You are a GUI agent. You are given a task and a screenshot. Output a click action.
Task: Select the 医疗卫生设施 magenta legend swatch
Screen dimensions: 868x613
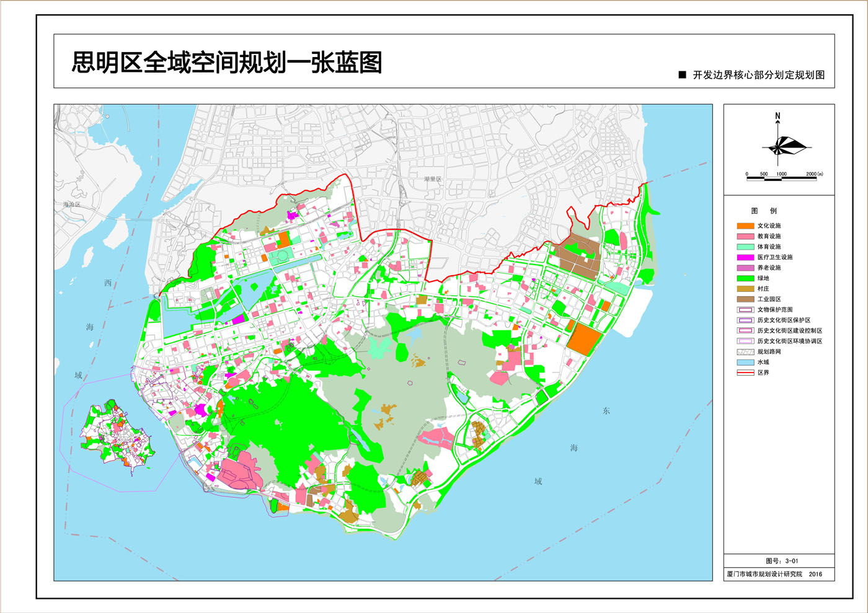pos(745,257)
